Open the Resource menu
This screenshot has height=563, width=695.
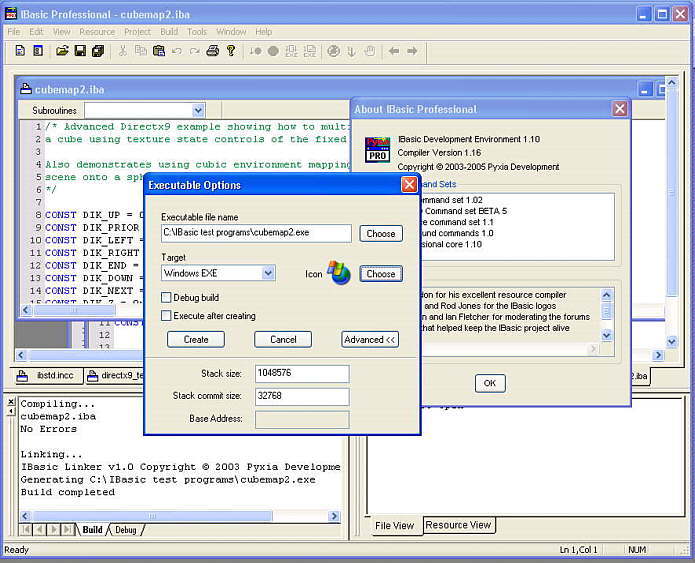click(x=97, y=31)
